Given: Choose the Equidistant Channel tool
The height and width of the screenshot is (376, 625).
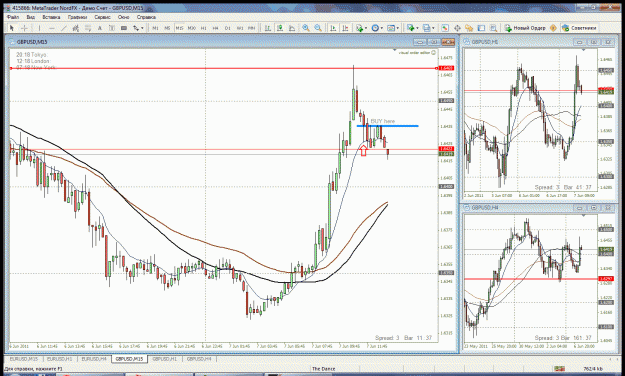Looking at the screenshot, I should (x=75, y=28).
